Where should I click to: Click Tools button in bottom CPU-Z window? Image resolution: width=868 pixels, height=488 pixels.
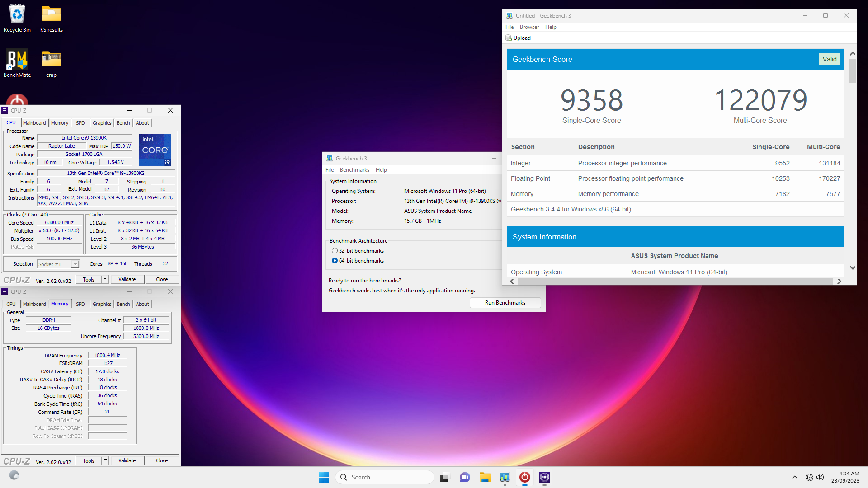point(89,460)
